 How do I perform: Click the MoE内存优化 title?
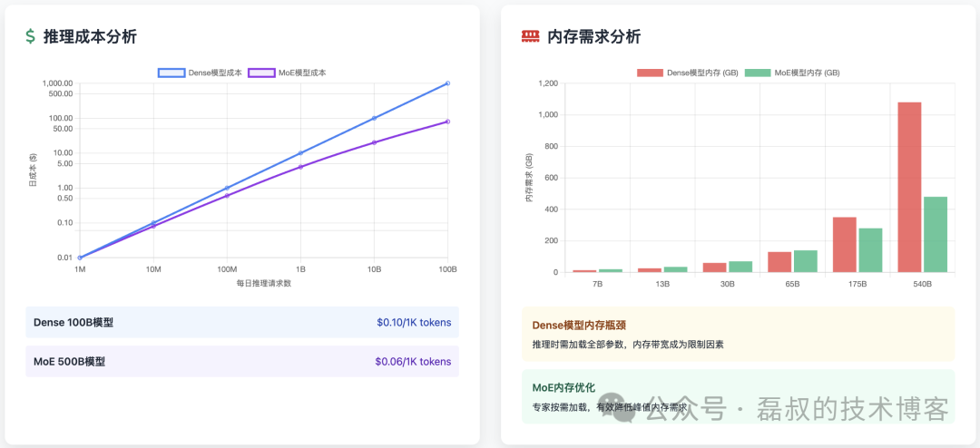click(x=563, y=387)
